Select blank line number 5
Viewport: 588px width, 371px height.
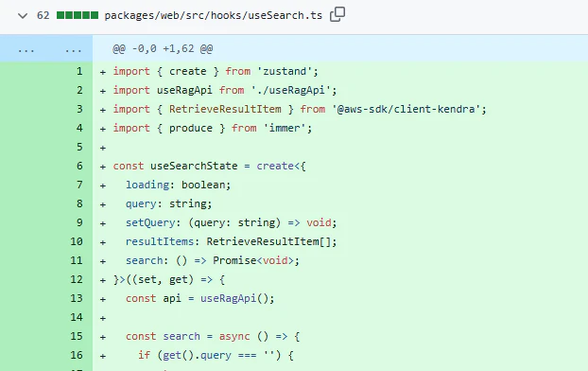79,147
